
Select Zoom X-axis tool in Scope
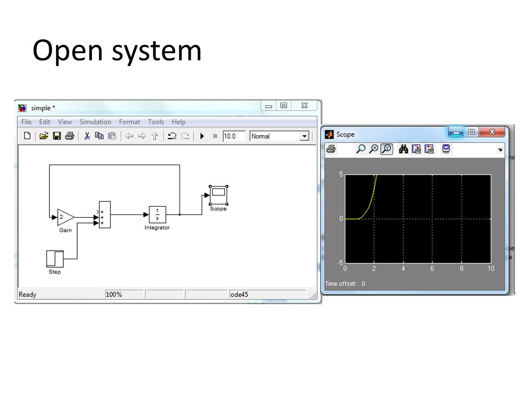click(374, 149)
